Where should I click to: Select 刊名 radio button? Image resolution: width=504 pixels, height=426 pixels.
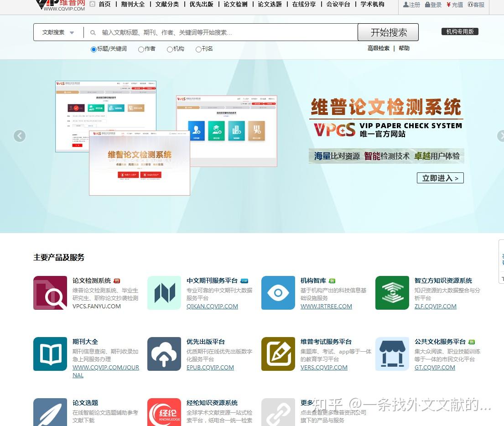pyautogui.click(x=199, y=49)
